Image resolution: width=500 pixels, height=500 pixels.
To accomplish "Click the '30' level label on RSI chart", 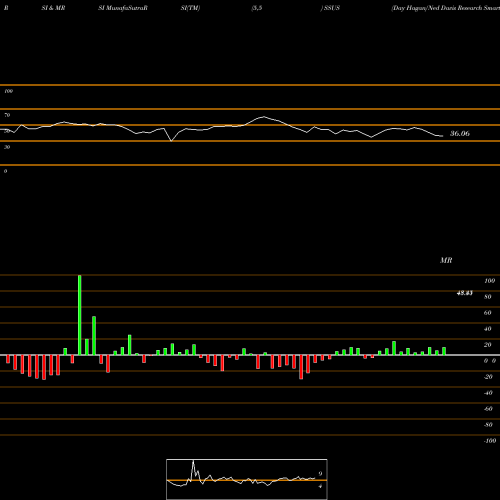I will [x=7, y=147].
